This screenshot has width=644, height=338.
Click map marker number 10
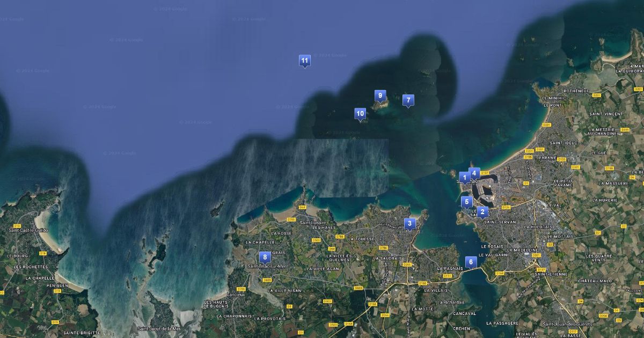[360, 114]
